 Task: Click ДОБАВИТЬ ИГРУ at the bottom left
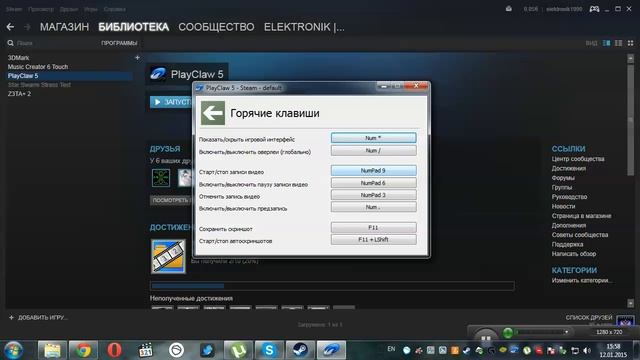click(38, 318)
